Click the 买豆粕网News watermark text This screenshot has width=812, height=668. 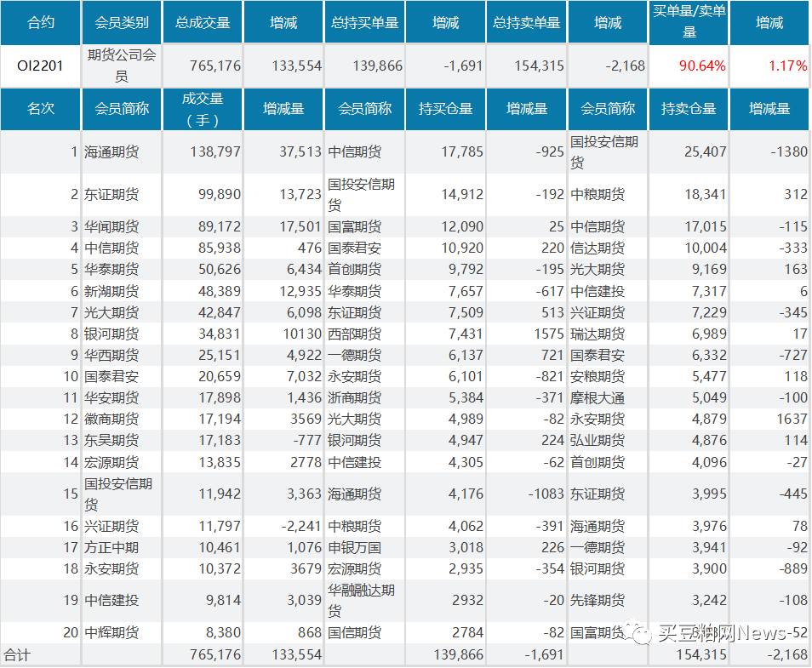tap(723, 632)
